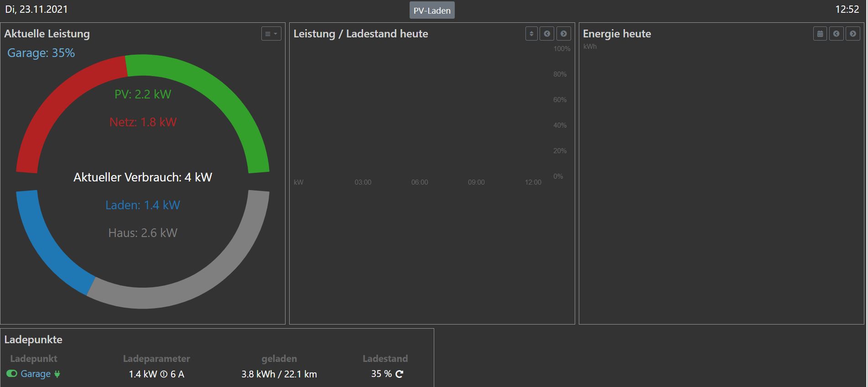Click the green plug icon beside Garage
The height and width of the screenshot is (387, 868).
click(x=57, y=374)
